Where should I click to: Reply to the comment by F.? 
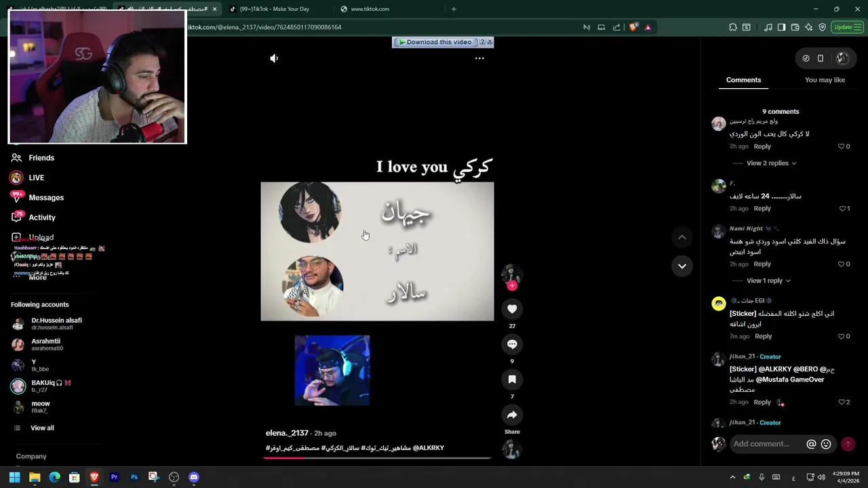[x=762, y=209]
